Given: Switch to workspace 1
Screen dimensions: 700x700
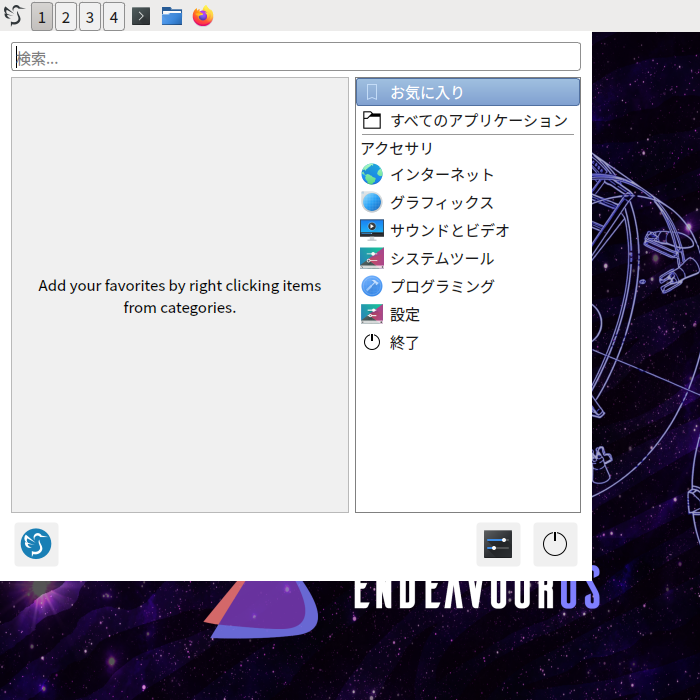Looking at the screenshot, I should [x=42, y=17].
